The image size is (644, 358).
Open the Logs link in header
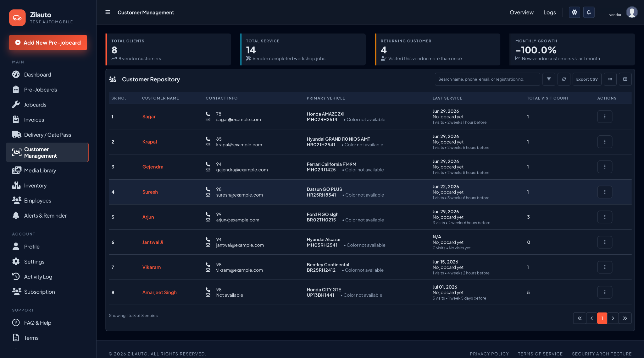click(x=549, y=12)
